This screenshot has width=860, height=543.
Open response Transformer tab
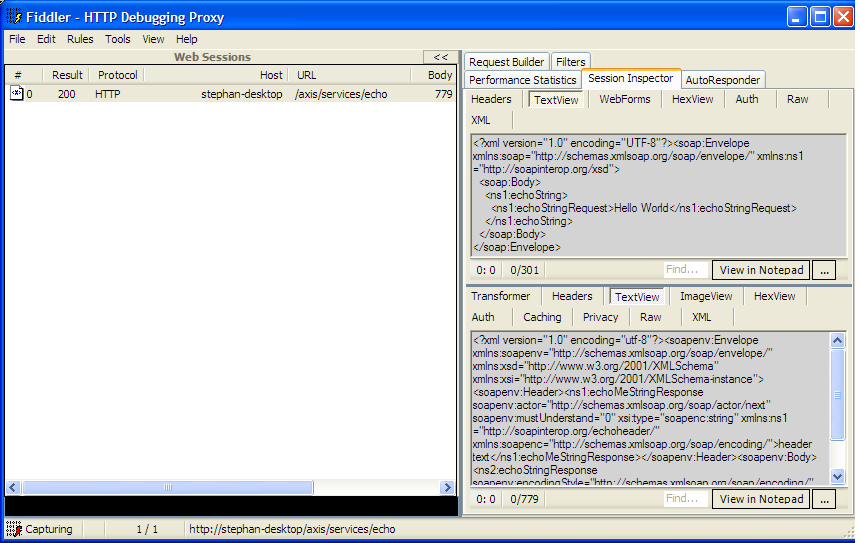501,296
